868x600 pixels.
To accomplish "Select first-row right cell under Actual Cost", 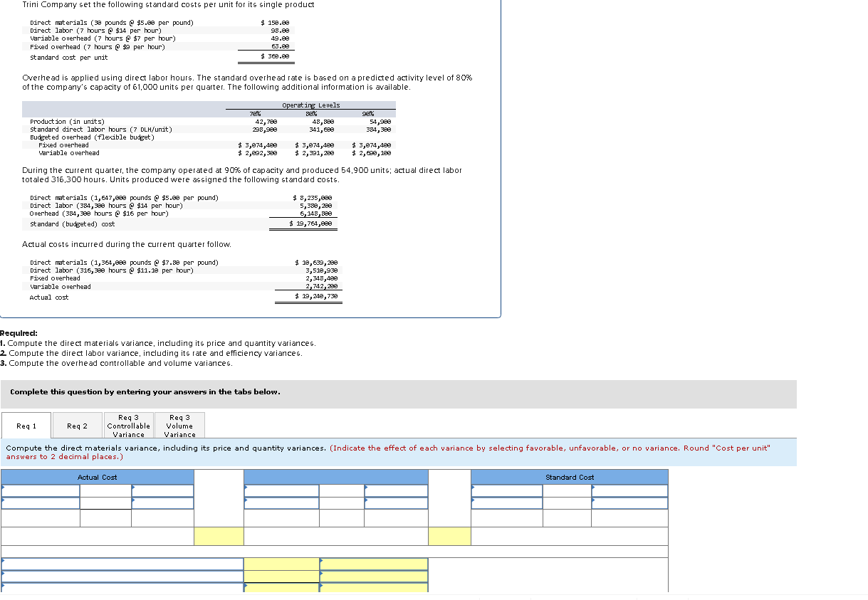I will click(x=162, y=491).
